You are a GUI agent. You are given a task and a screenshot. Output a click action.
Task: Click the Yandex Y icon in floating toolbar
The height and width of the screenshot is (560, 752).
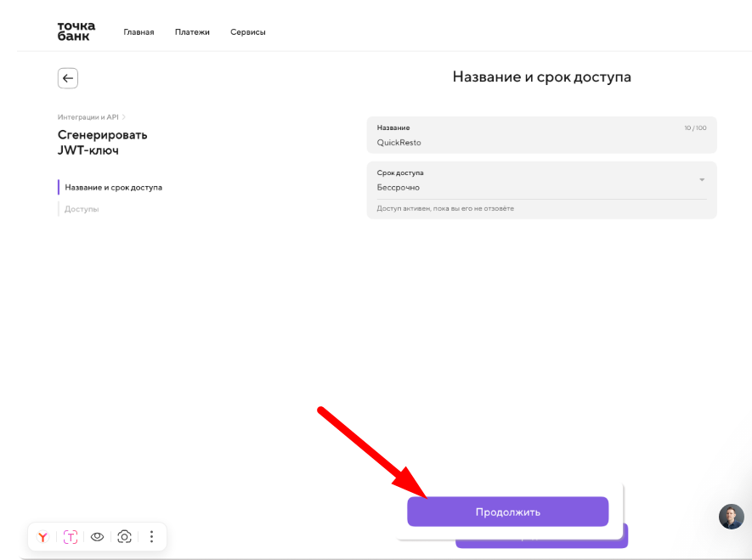tap(43, 536)
